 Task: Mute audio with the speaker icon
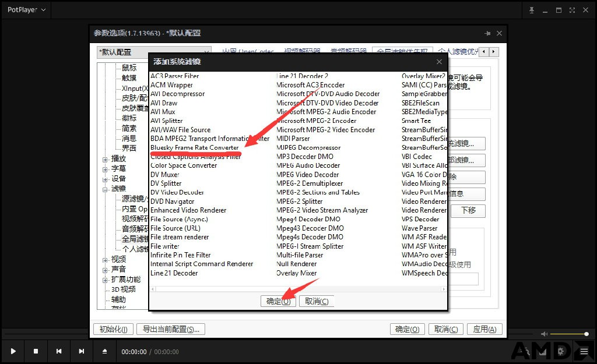[544, 334]
